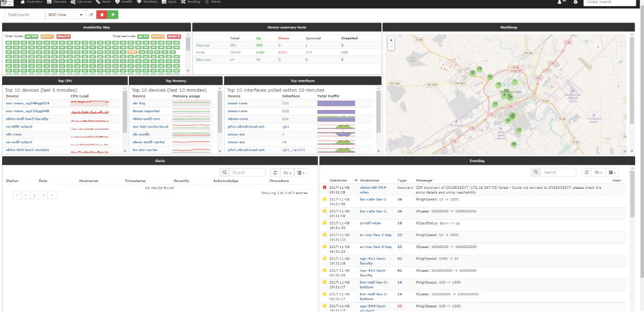Open the Health menu
Image resolution: width=644 pixels, height=312 pixels.
coord(124,2)
